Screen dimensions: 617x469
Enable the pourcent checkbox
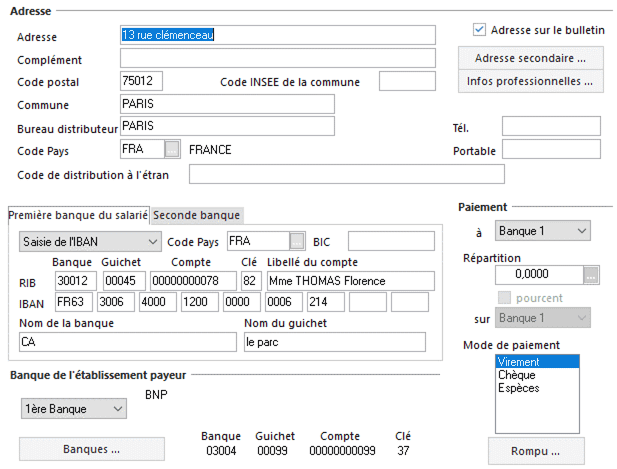504,298
